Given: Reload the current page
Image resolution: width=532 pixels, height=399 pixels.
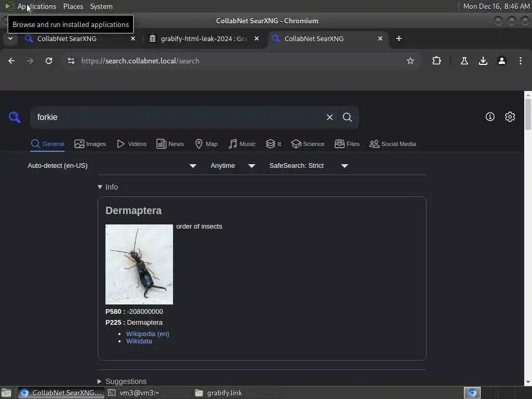Looking at the screenshot, I should click(x=49, y=61).
